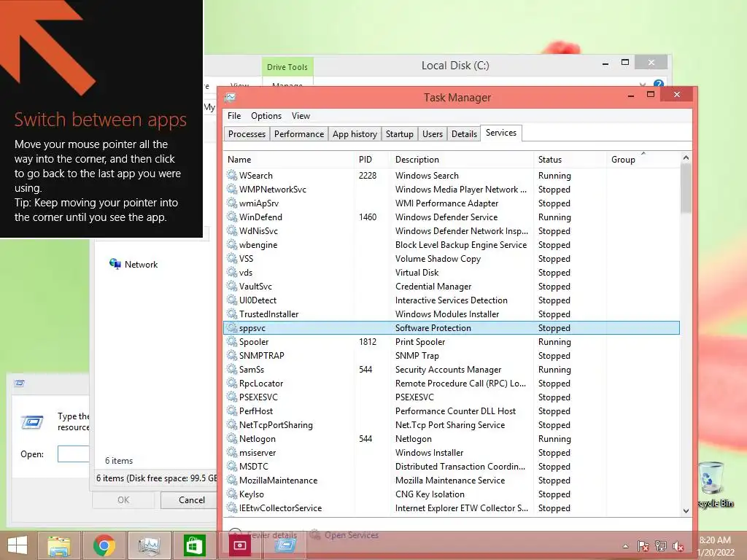The image size is (747, 560).
Task: Click the services list scroll up arrow
Action: click(x=686, y=157)
